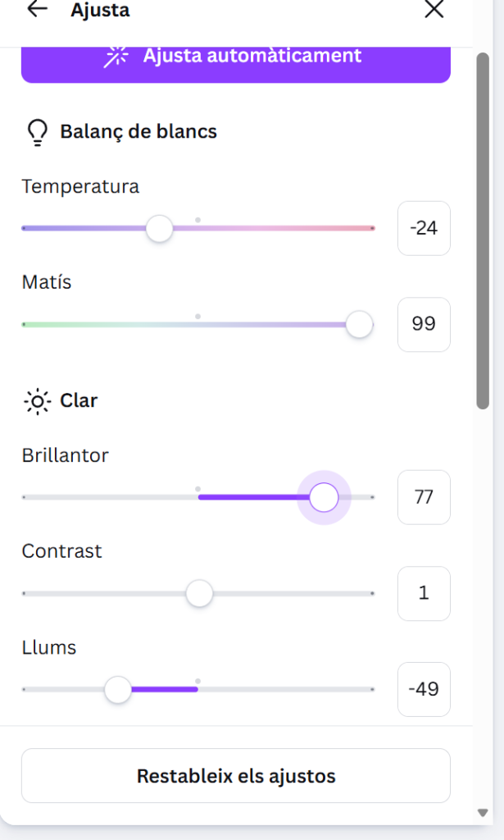Click the Brillantor slider handle
Viewport: 504px width, 840px height.
pyautogui.click(x=325, y=497)
